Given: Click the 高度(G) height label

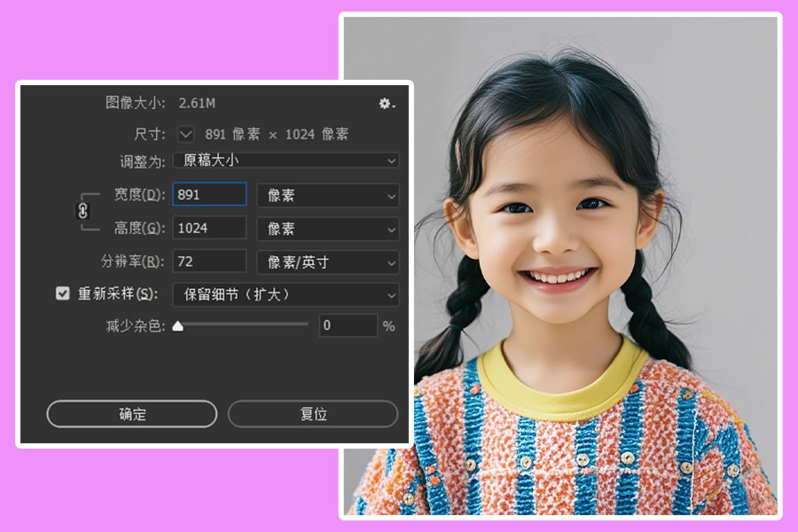Looking at the screenshot, I should 139,228.
